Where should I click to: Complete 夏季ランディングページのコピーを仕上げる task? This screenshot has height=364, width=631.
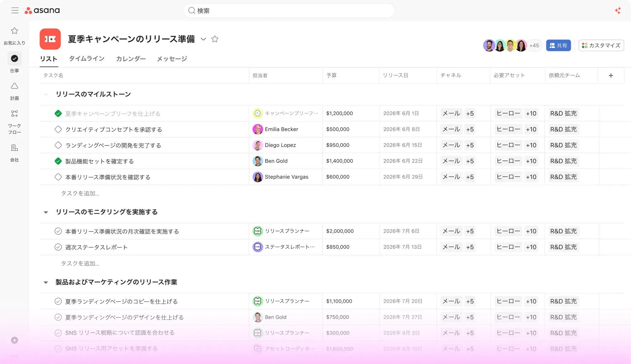click(58, 301)
